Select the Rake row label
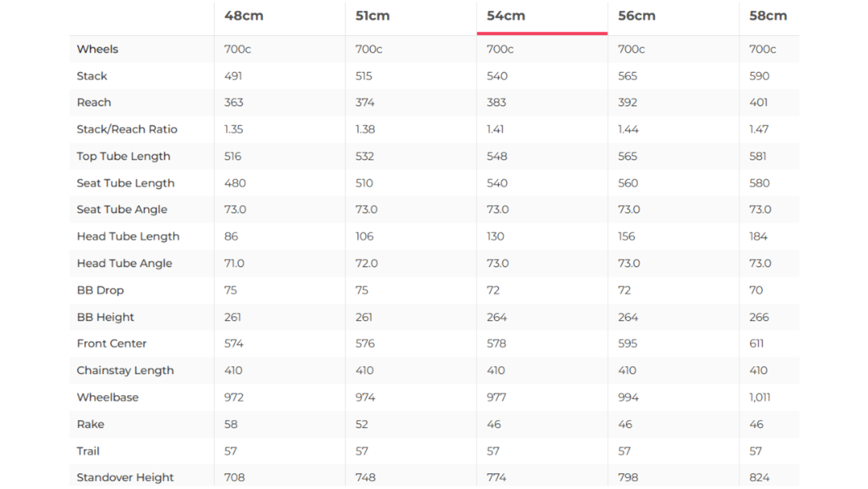Viewport: 868px width, 489px height. pyautogui.click(x=90, y=424)
